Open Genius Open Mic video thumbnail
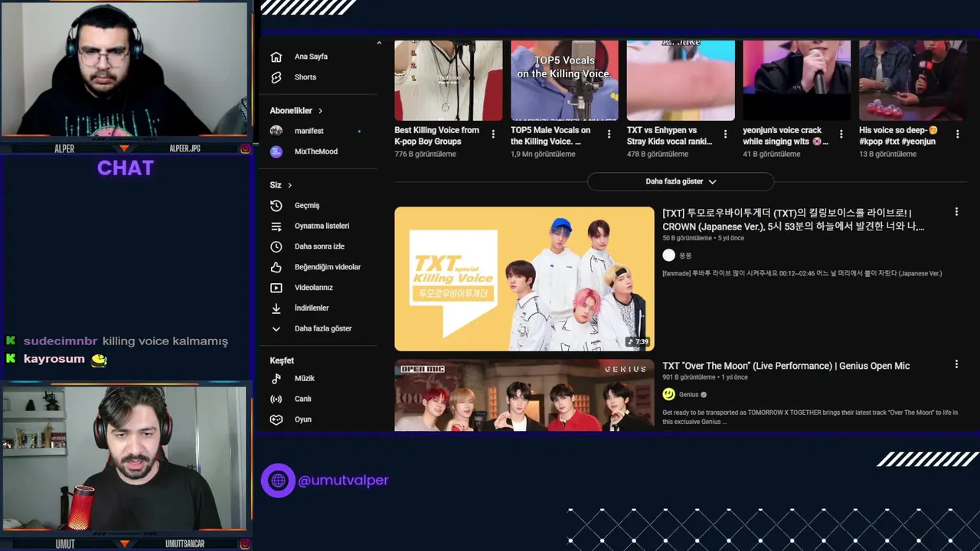Screen dimensions: 980x551 524,395
